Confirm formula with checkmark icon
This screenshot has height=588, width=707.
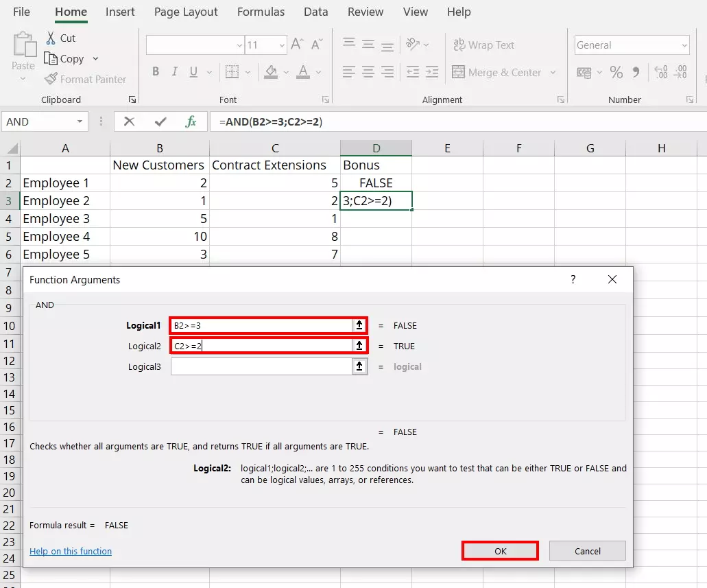coord(160,121)
